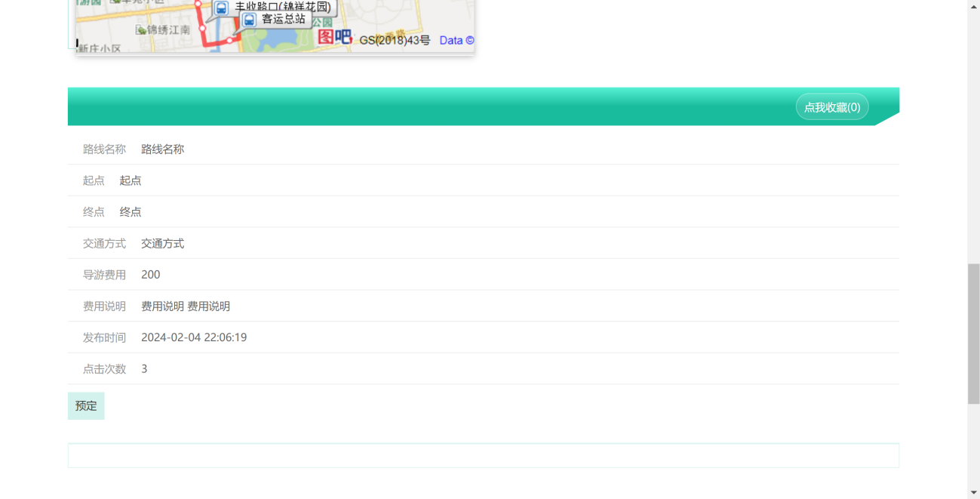Click the 路线名称 field label
This screenshot has width=980, height=499.
click(104, 149)
